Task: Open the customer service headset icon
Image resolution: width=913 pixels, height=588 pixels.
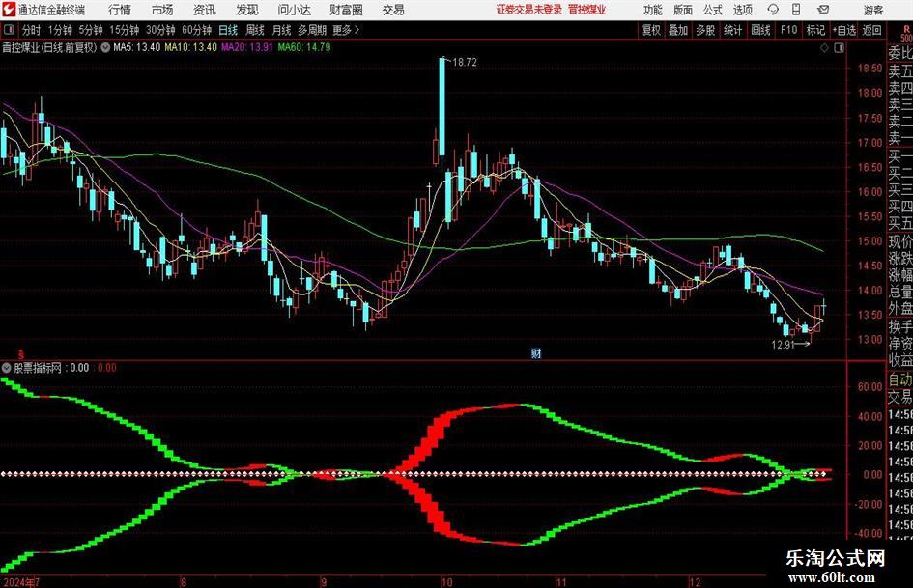Action: pyautogui.click(x=773, y=10)
